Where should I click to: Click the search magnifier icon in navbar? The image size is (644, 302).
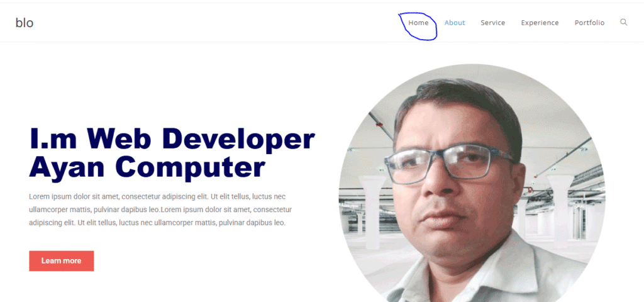click(623, 22)
